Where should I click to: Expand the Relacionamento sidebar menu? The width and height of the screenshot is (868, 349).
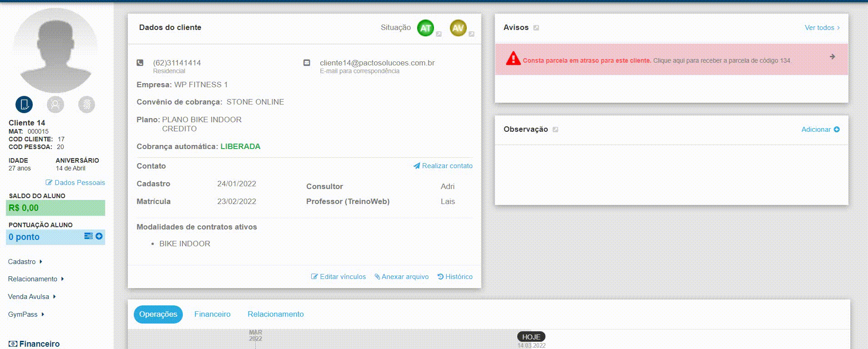point(35,279)
